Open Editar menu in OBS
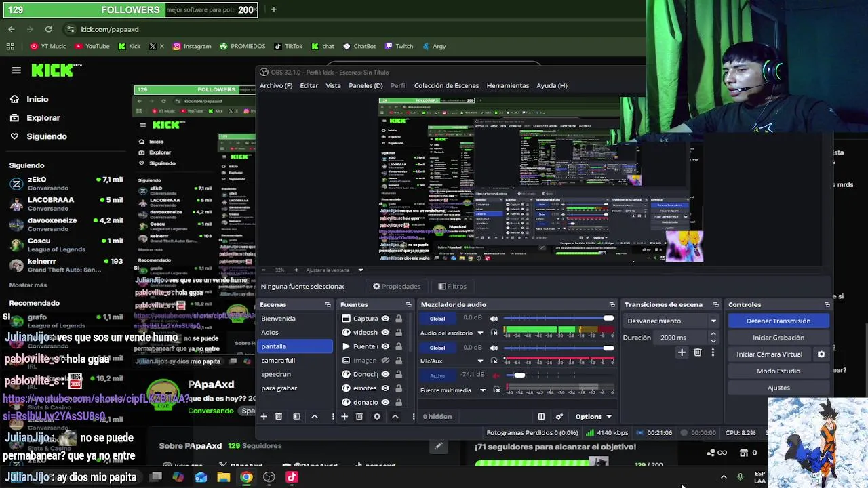868x488 pixels. point(309,85)
